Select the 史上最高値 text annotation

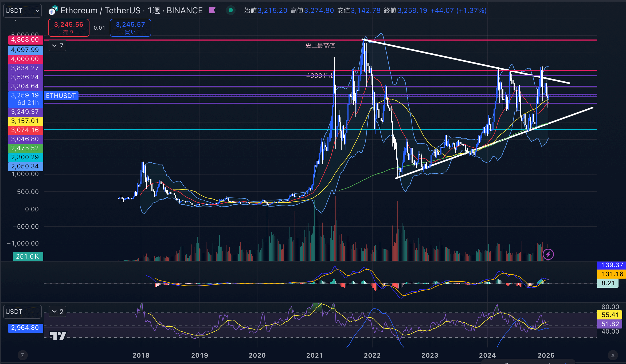pos(320,46)
